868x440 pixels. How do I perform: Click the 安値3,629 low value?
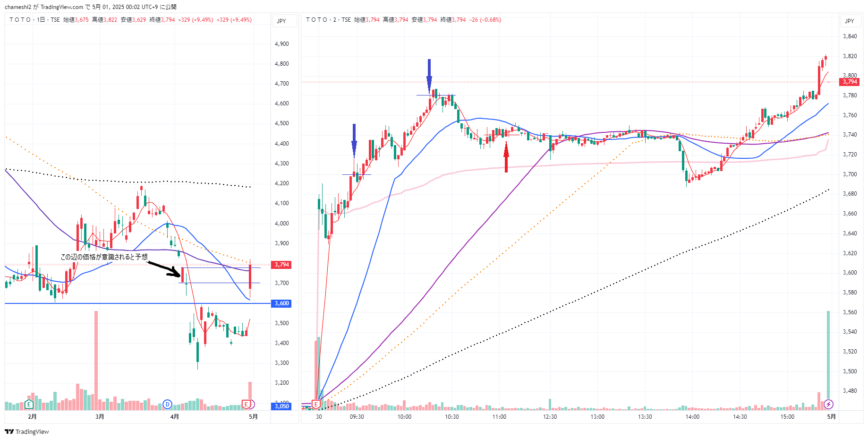tap(134, 20)
